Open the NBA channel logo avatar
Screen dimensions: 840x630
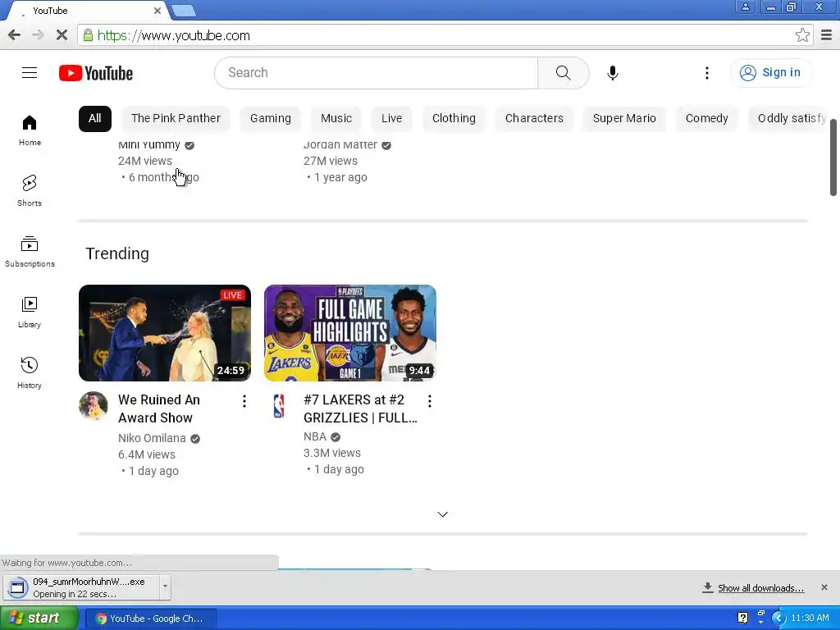(x=279, y=405)
